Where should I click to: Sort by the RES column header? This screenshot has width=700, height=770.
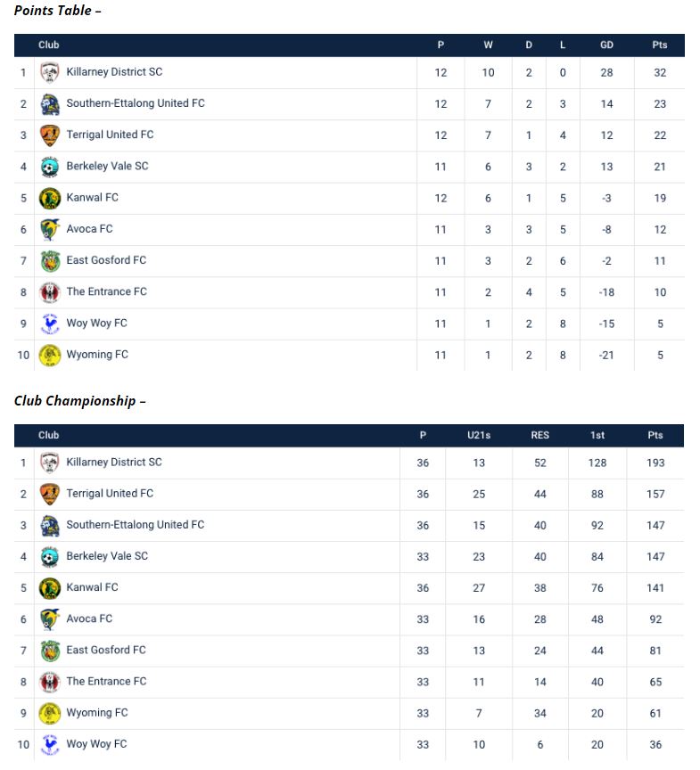(540, 435)
